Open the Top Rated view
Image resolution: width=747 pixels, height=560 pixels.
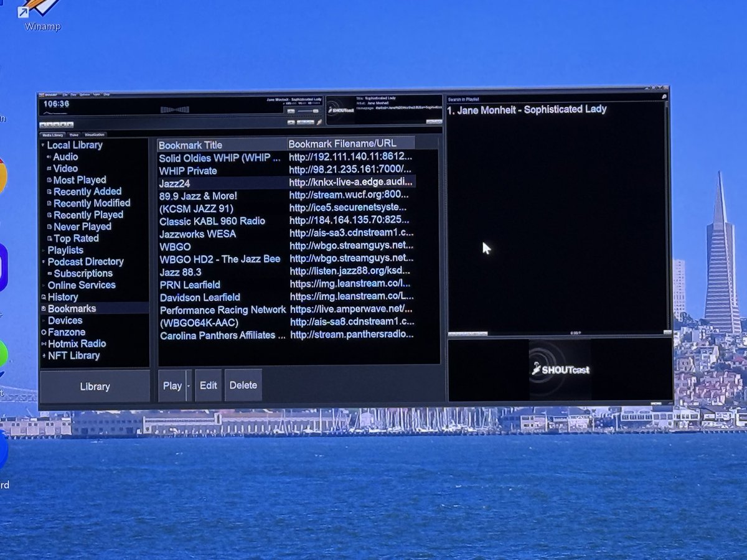pos(76,238)
